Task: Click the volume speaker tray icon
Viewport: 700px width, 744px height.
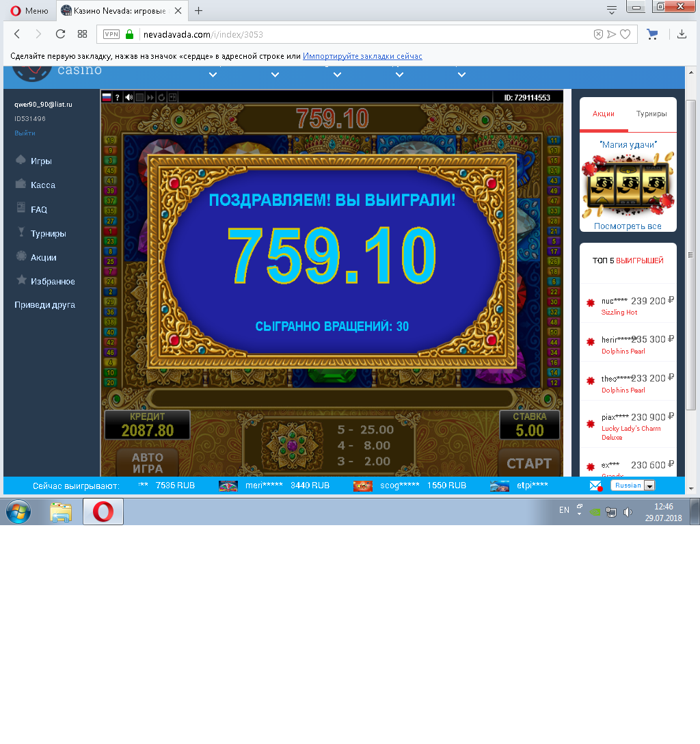Action: pyautogui.click(x=628, y=512)
